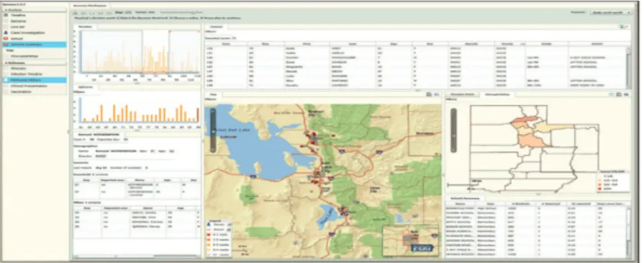The image size is (644, 263).
Task: Collapse the Analysis section header
Action: 34,9
